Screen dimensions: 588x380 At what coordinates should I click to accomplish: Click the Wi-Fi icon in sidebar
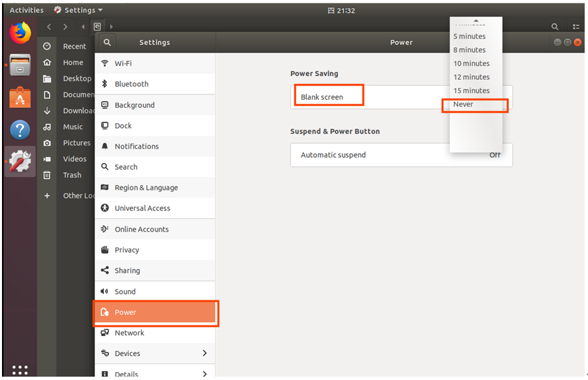pyautogui.click(x=104, y=63)
